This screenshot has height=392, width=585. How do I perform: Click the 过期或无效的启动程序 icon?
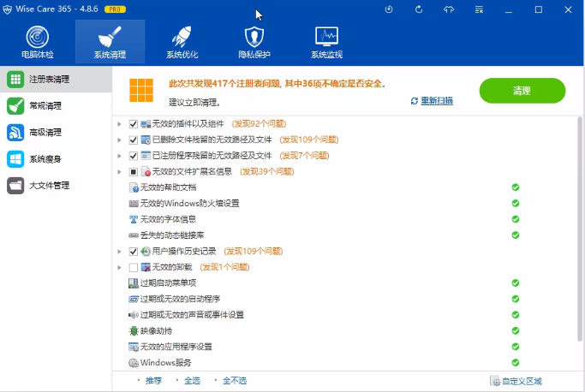tap(134, 299)
